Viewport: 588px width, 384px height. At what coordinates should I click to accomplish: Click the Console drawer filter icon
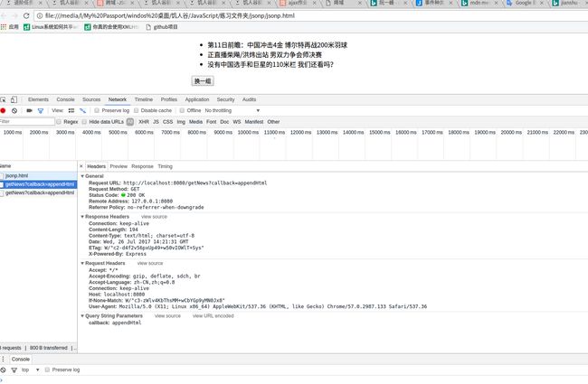pyautogui.click(x=14, y=370)
